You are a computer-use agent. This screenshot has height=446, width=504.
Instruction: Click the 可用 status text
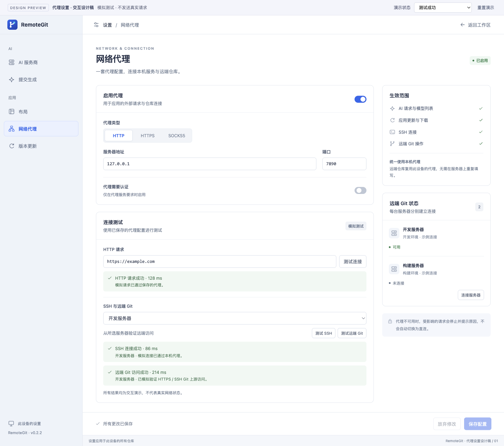[x=397, y=247]
